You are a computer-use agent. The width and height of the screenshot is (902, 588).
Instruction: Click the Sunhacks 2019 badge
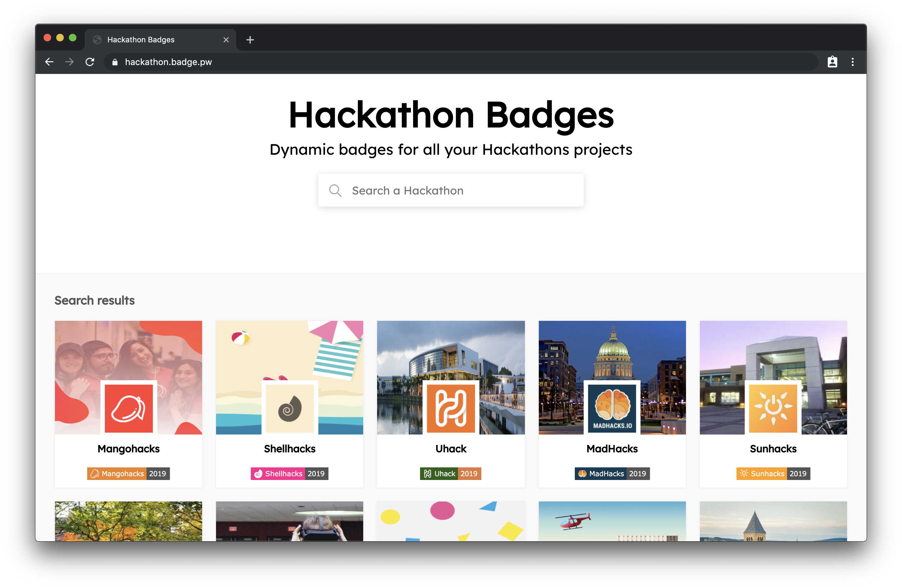(773, 474)
